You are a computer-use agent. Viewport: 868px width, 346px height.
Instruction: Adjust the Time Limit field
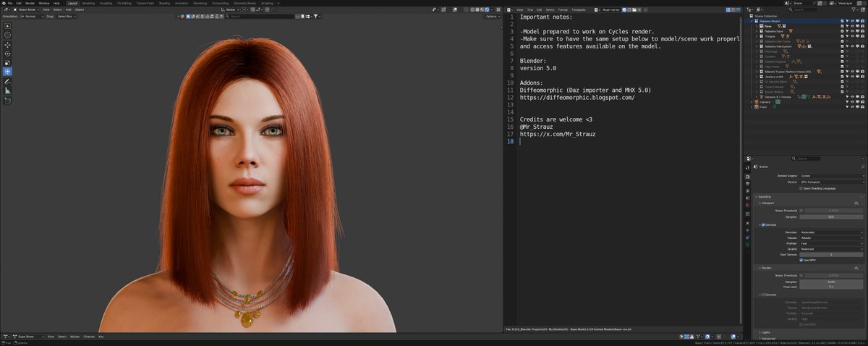coord(832,287)
